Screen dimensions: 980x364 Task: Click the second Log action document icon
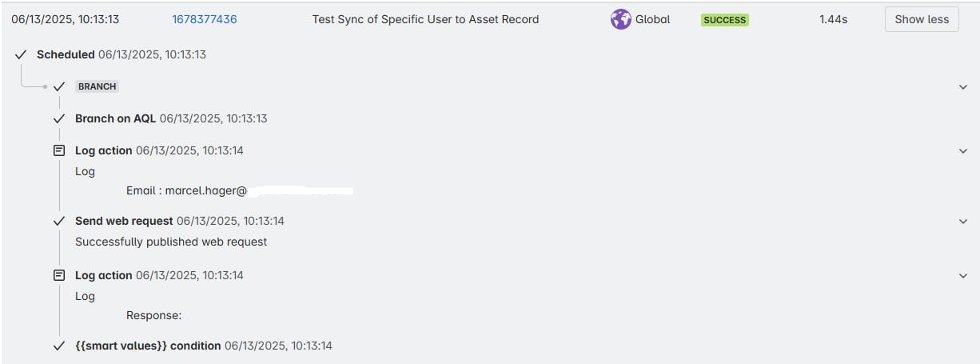[x=59, y=275]
